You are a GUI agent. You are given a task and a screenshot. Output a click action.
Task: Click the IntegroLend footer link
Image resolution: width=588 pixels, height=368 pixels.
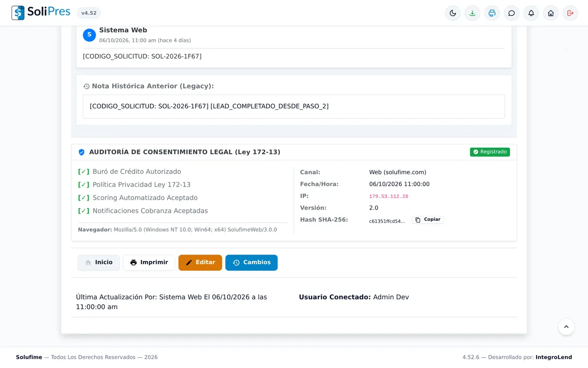[x=554, y=357]
